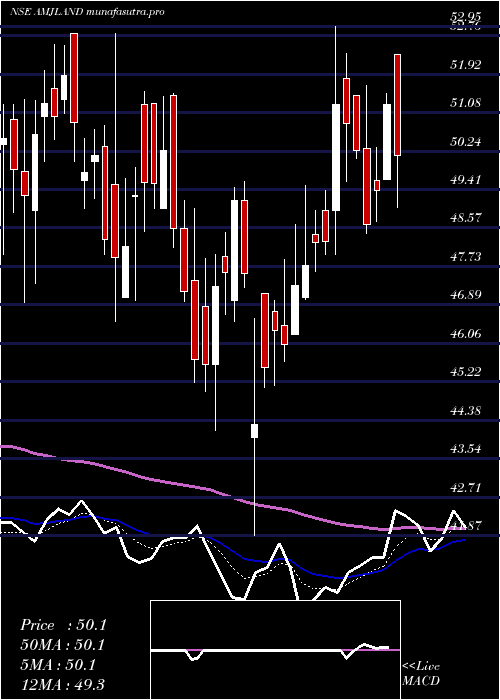The width and height of the screenshot is (500, 700).
Task: Select the 51.92 price axis label
Action: [x=466, y=65]
